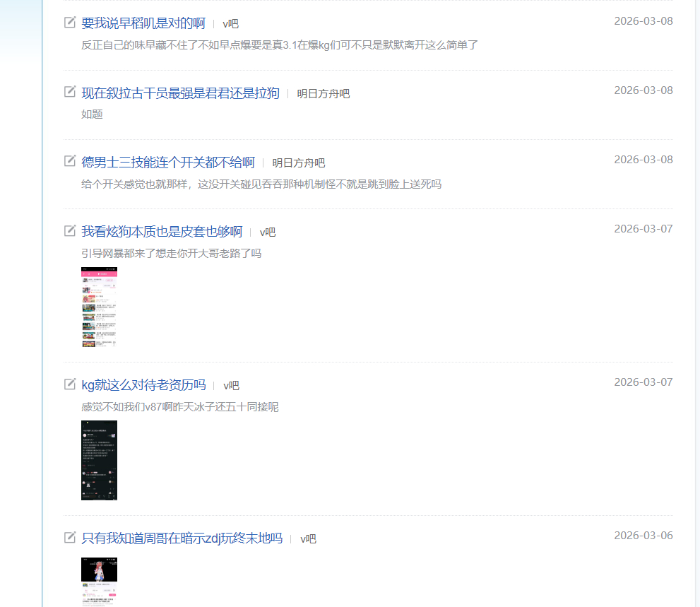Image resolution: width=700 pixels, height=607 pixels.
Task: Go to v吧 from 炫狗 post
Action: (x=268, y=232)
